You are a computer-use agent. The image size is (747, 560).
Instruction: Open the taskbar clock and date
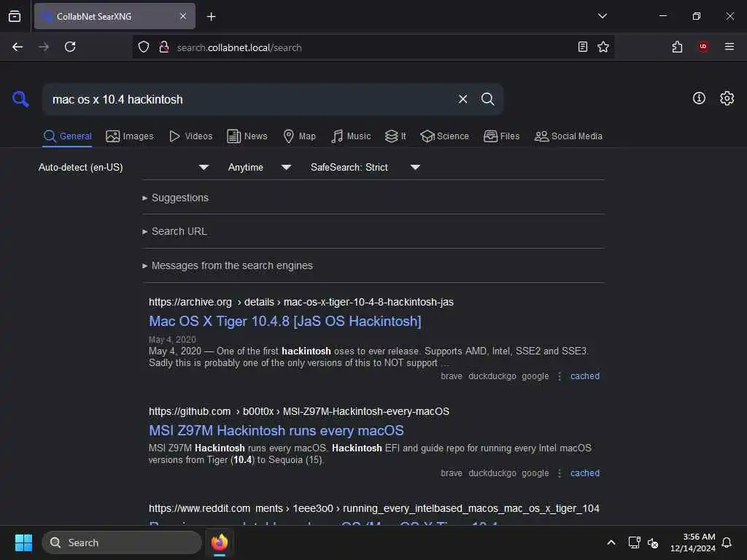tap(693, 542)
